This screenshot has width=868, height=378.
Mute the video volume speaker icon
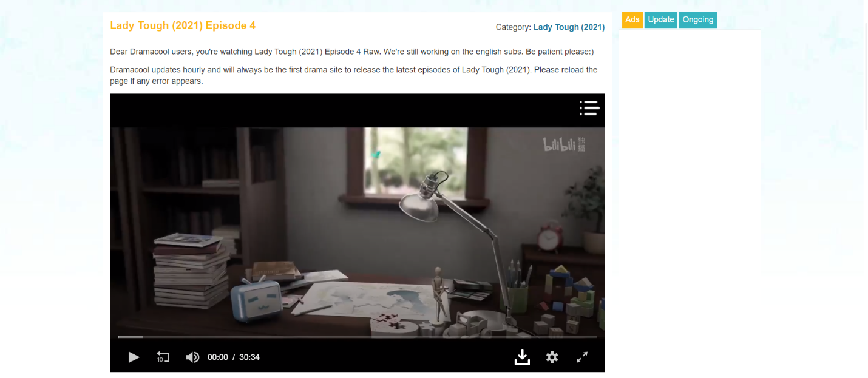192,357
